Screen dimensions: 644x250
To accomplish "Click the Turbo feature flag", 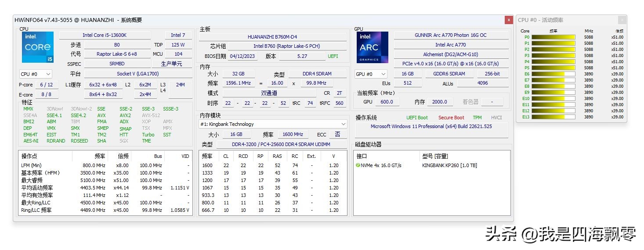I will tap(148, 135).
